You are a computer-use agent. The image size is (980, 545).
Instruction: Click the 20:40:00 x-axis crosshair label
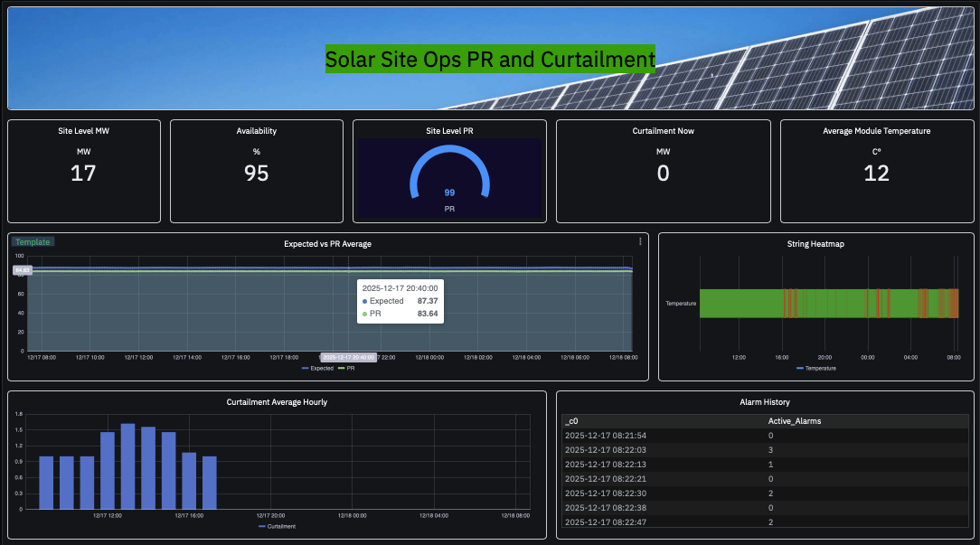point(349,357)
